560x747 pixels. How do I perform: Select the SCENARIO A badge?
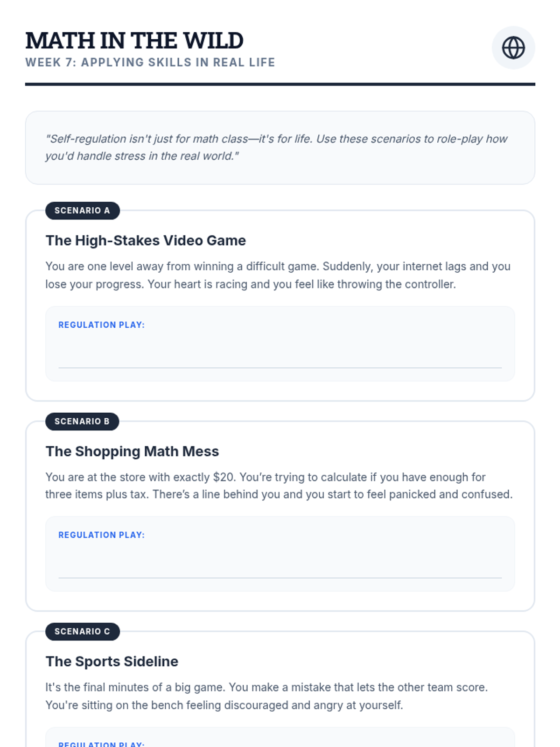pyautogui.click(x=83, y=211)
